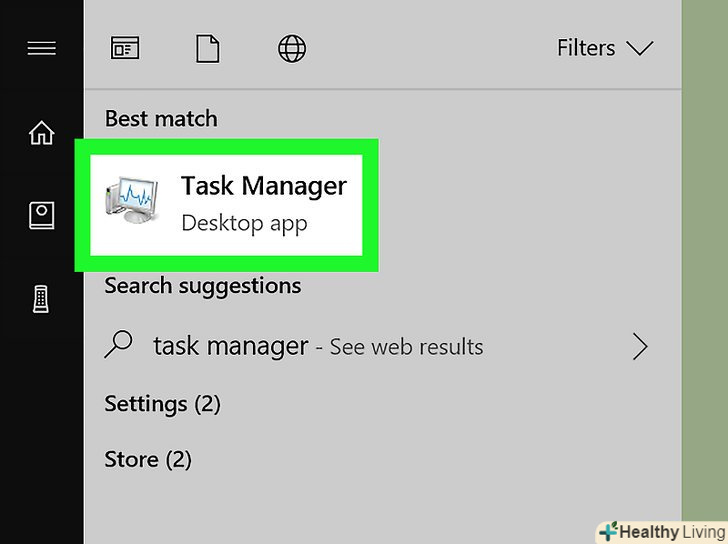
Task: Expand the Settings (2) results group
Action: click(x=162, y=404)
